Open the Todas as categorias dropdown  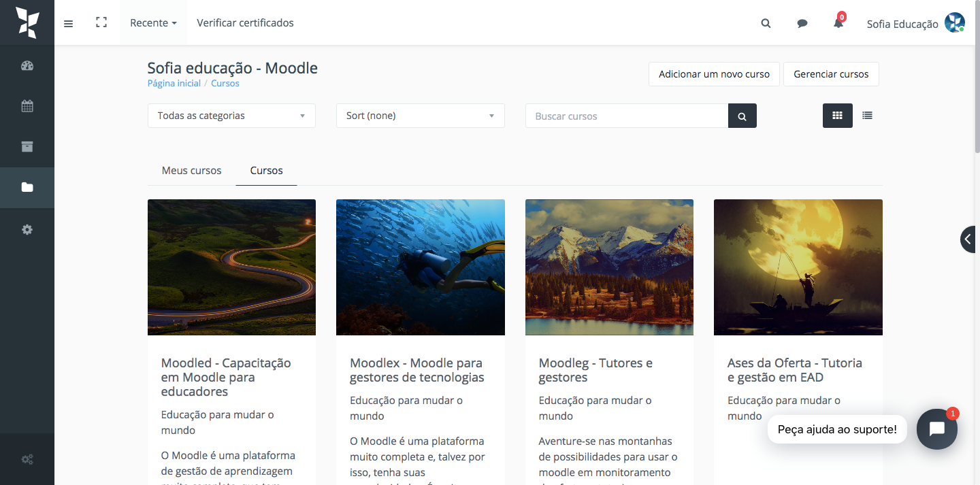[231, 116]
